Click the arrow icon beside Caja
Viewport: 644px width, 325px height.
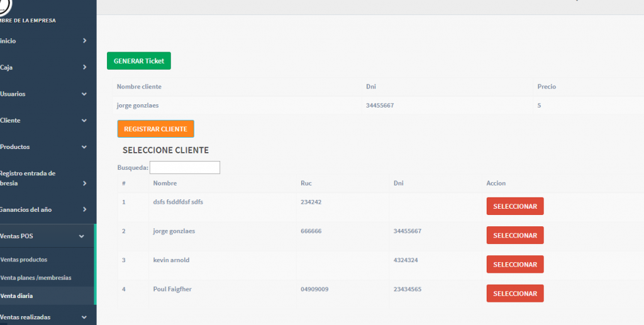(x=84, y=67)
